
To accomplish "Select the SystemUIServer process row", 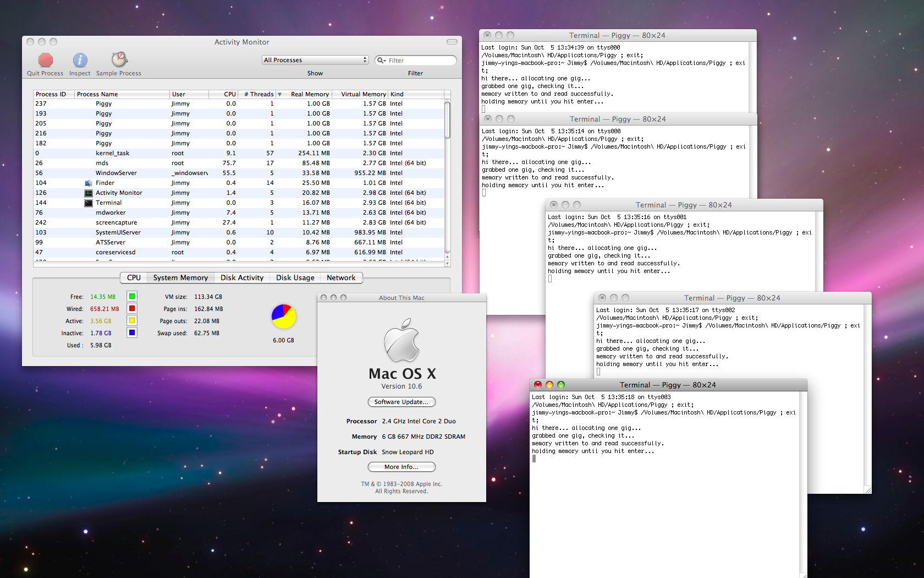I will pyautogui.click(x=239, y=232).
